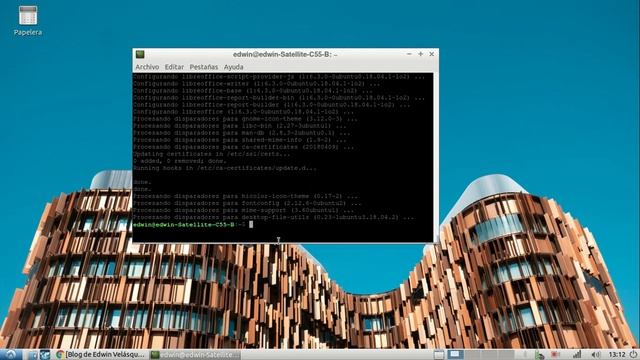Open the network signal tray icon
640x360 pixels.
click(577, 354)
